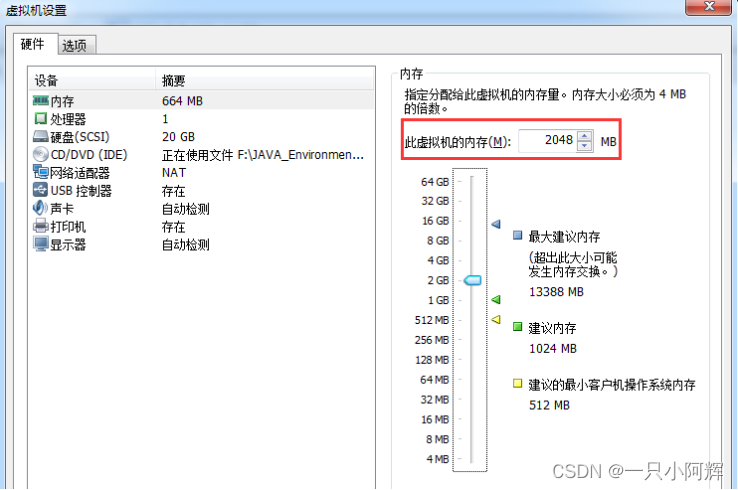Screen dimensions: 738x490
Task: Click the 512 MB slider scale label
Action: (432, 320)
